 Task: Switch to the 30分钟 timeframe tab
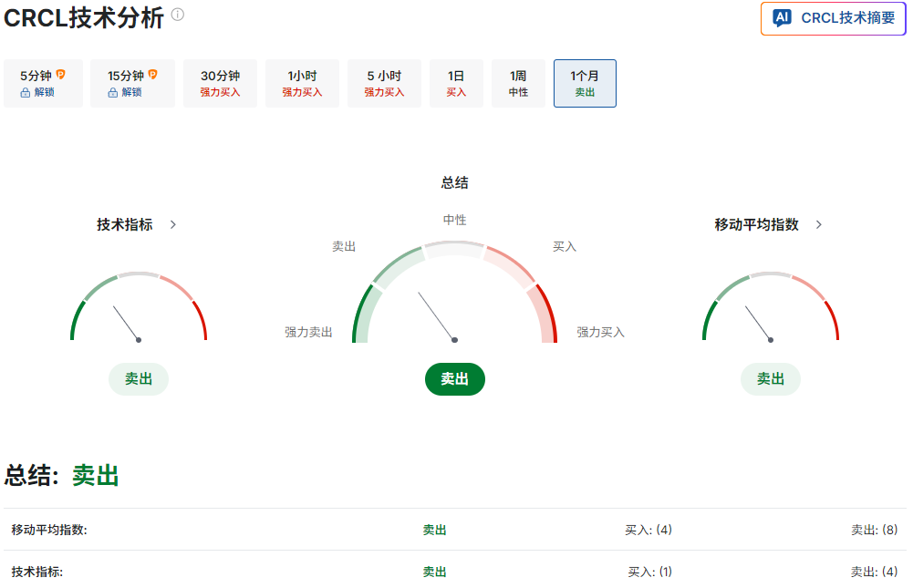[x=219, y=83]
